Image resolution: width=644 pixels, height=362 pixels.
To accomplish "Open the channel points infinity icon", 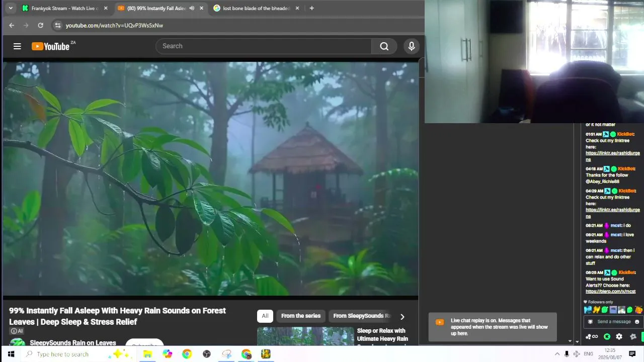I will point(591,336).
